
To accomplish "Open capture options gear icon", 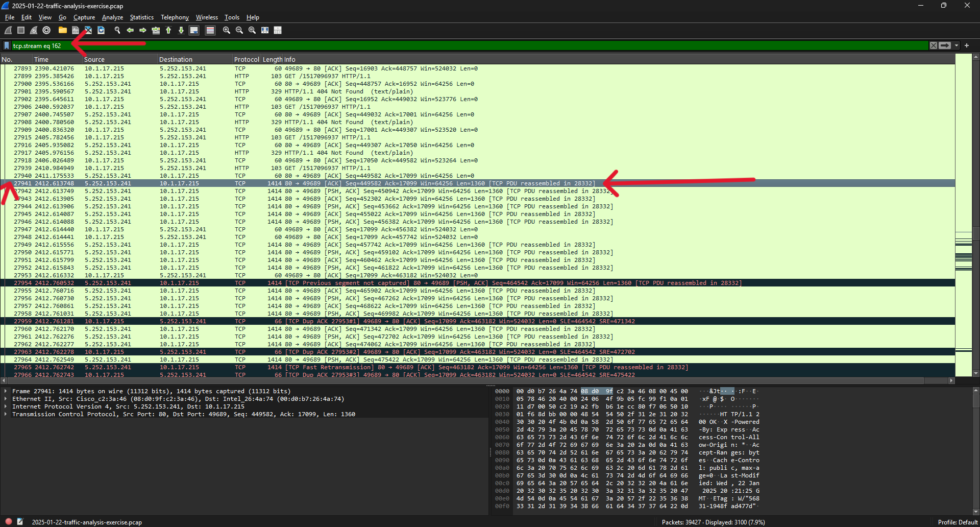I will (x=46, y=30).
